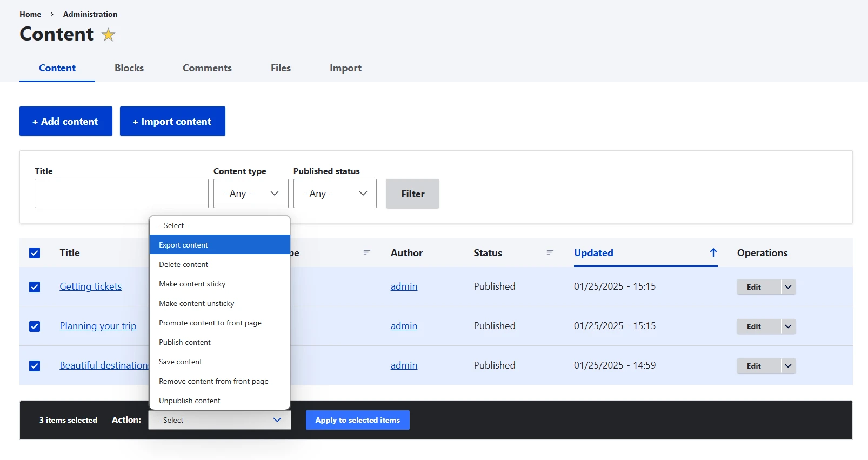The width and height of the screenshot is (868, 460).
Task: Click the Author column header
Action: click(x=406, y=252)
